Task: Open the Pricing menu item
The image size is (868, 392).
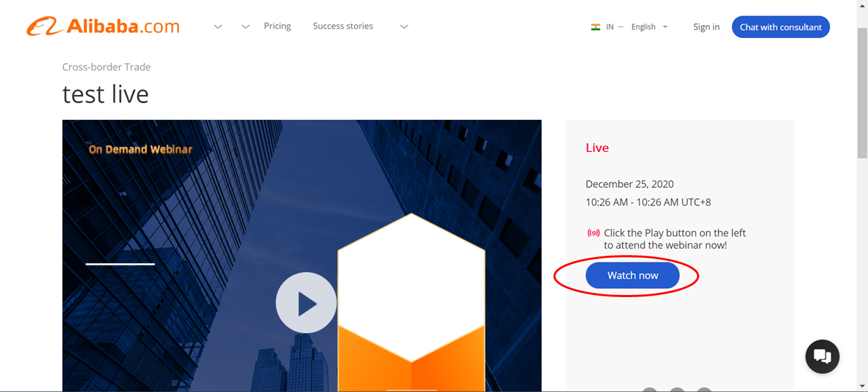Action: [277, 26]
